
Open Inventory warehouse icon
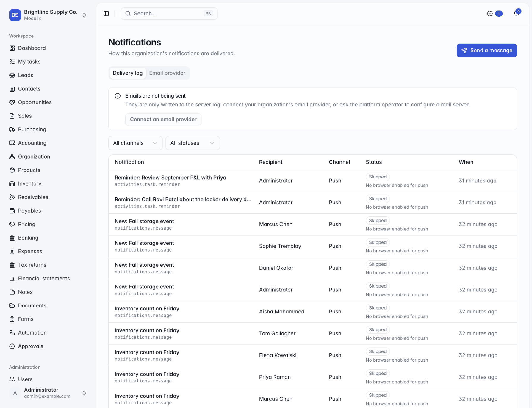[x=12, y=183]
